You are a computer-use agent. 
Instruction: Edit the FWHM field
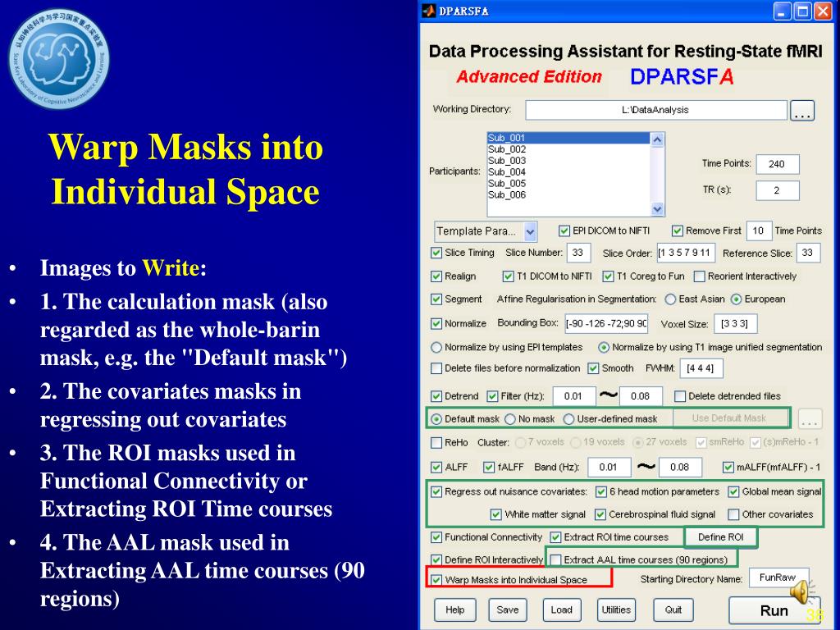(701, 368)
